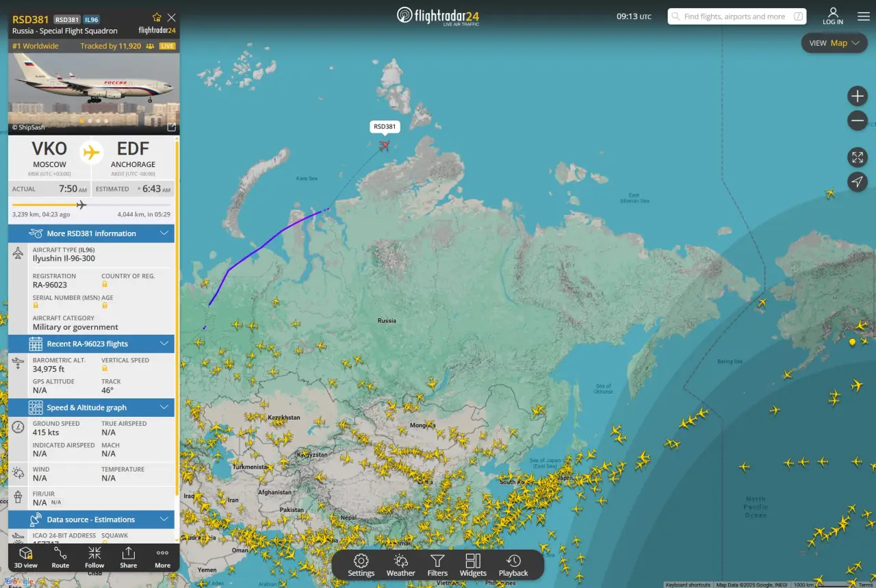Select the RSD381 aircraft on the map
The height and width of the screenshot is (588, 876).
click(x=385, y=145)
